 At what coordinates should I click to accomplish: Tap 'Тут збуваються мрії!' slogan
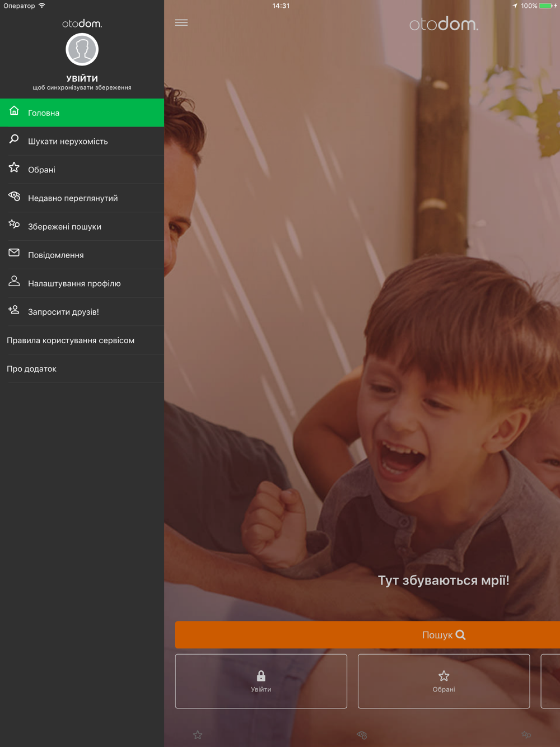[x=444, y=580]
